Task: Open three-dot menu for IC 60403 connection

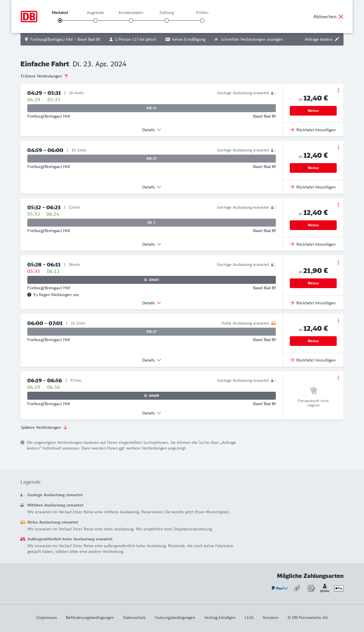Action: tap(338, 262)
